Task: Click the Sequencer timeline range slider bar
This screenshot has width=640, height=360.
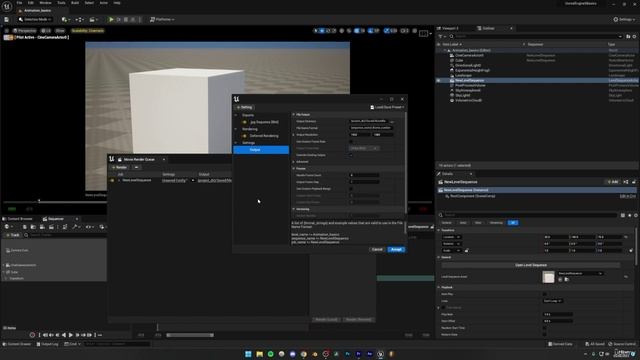Action: click(x=190, y=335)
